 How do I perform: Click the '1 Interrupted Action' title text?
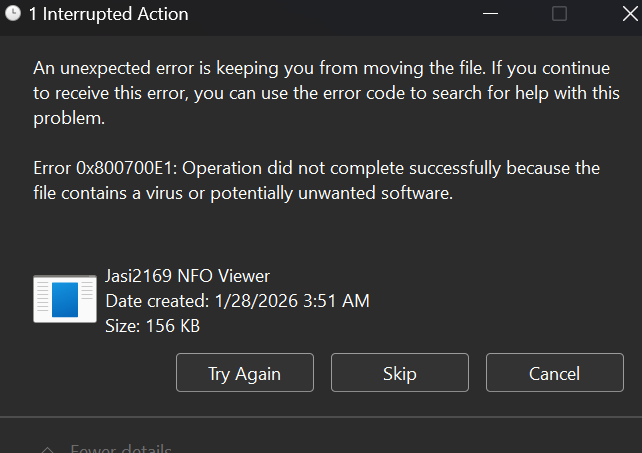tap(107, 14)
